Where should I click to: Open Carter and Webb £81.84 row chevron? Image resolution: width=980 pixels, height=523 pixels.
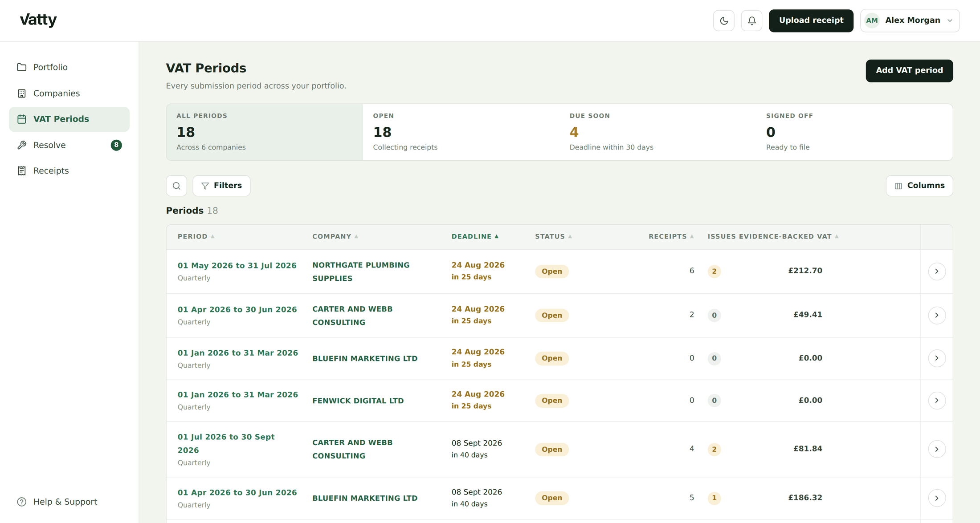tap(937, 450)
